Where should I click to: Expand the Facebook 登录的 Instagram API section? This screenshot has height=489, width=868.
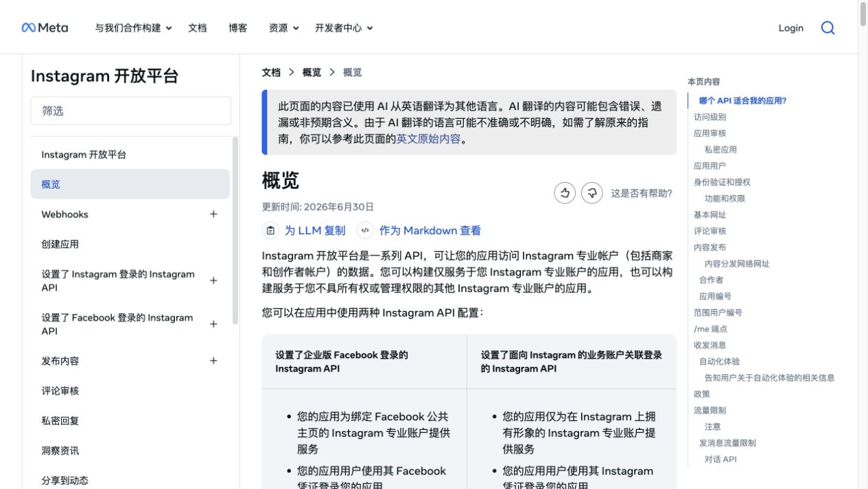(x=213, y=324)
